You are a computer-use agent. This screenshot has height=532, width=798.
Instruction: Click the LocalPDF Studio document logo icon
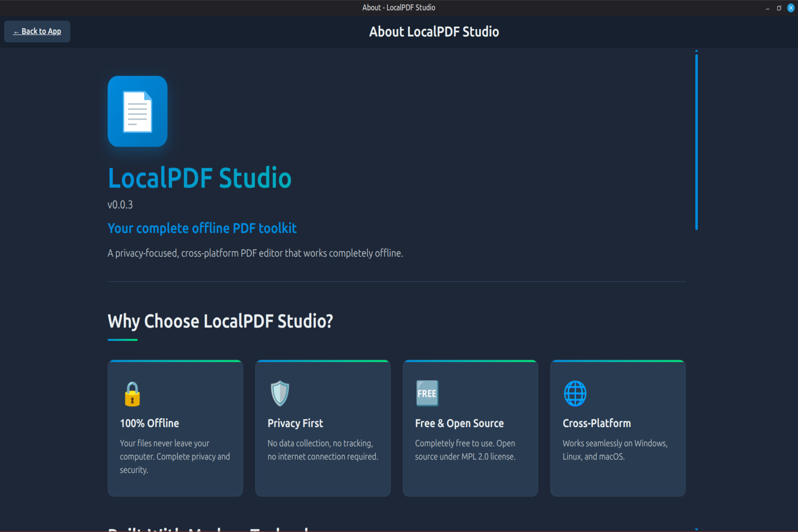[x=138, y=111]
